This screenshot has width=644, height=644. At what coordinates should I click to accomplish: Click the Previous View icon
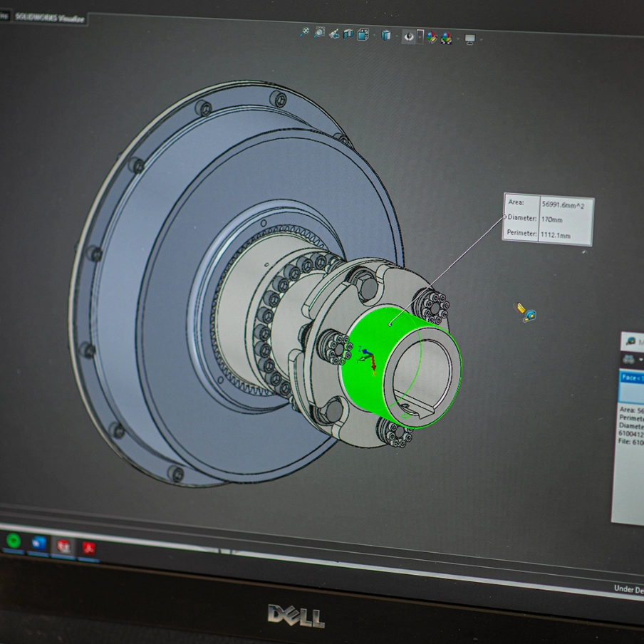(x=334, y=33)
